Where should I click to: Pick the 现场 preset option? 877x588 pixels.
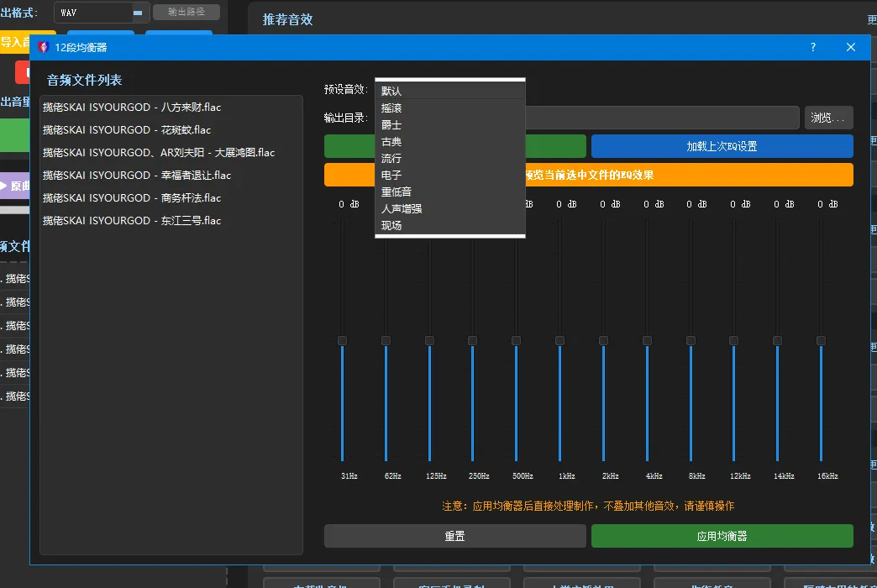pos(449,225)
